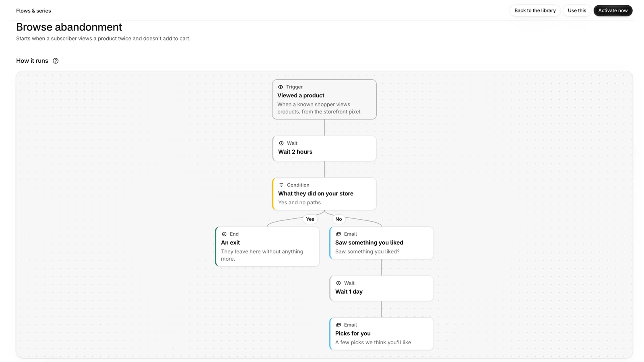The image size is (644, 362).
Task: Open the Picks for you email node
Action: click(382, 334)
